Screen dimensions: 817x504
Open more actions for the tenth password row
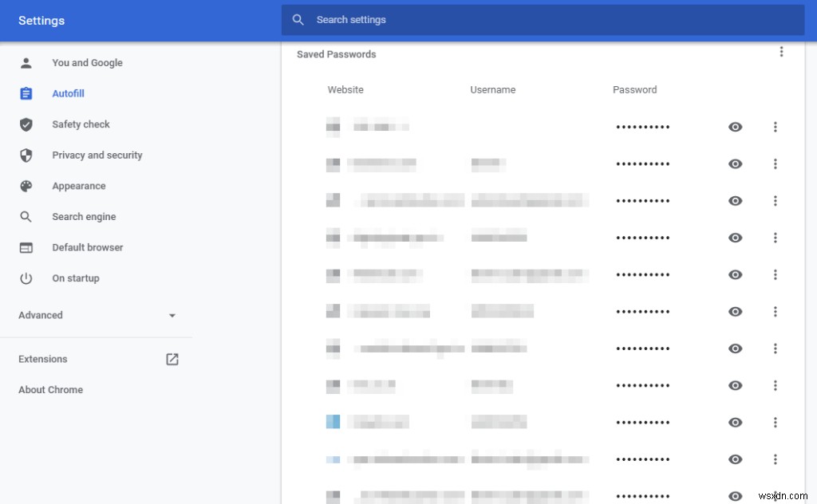(x=776, y=460)
